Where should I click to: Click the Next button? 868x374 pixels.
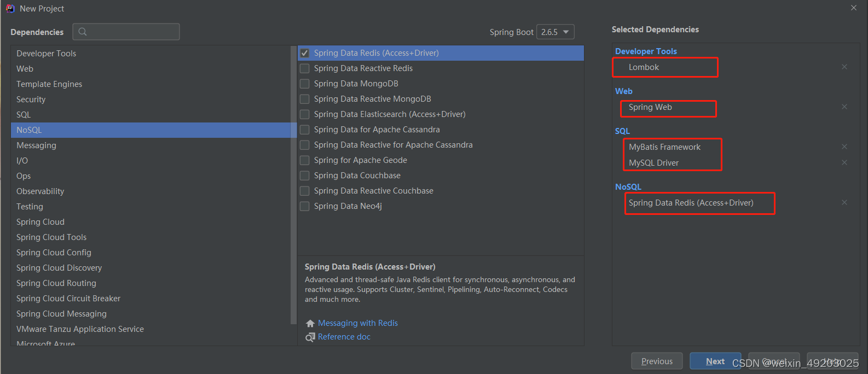pyautogui.click(x=715, y=361)
